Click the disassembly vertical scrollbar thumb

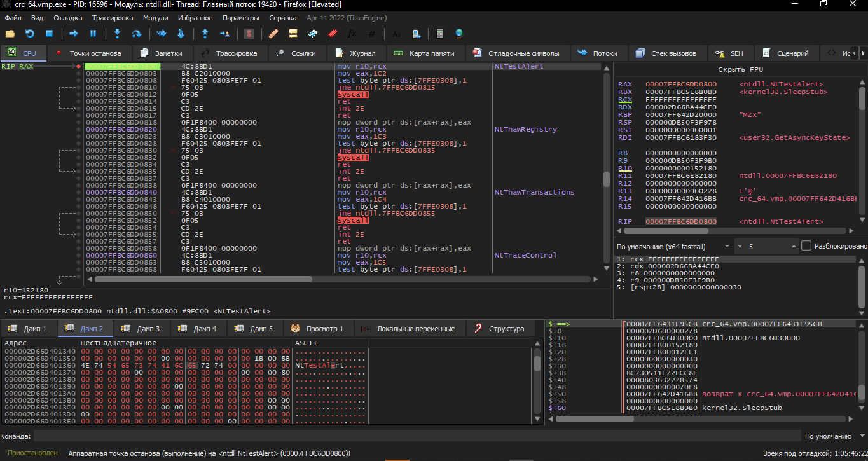click(607, 179)
